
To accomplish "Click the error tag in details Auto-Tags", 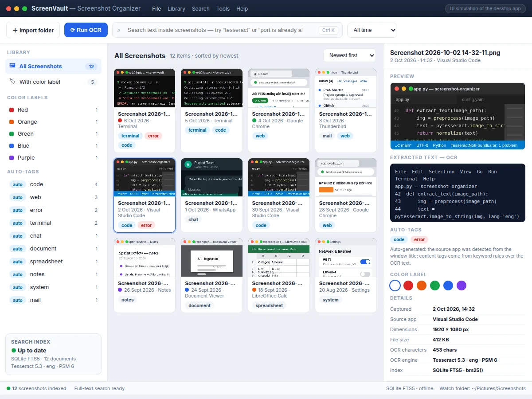I will [419, 239].
